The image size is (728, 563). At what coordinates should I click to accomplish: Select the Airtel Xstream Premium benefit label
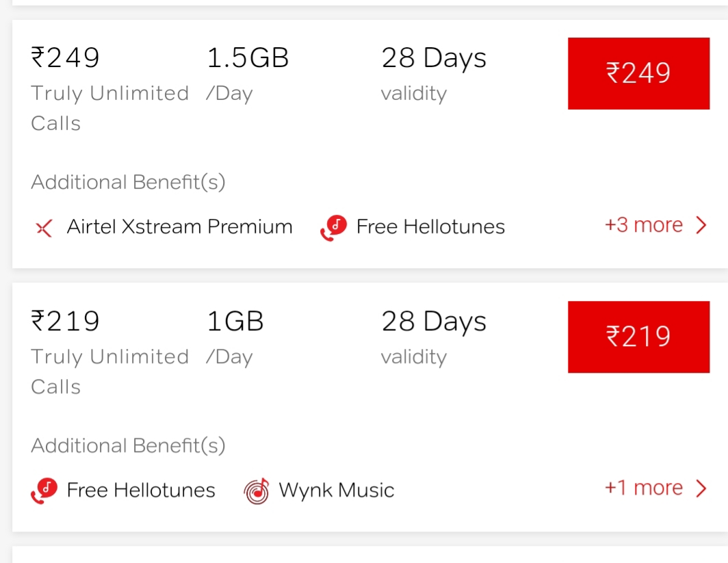tap(180, 227)
